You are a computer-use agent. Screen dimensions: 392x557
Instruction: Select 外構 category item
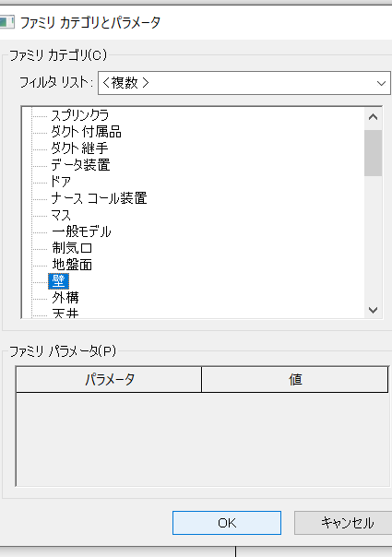pyautogui.click(x=65, y=298)
